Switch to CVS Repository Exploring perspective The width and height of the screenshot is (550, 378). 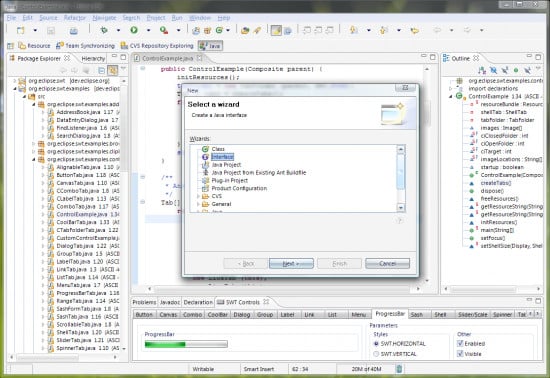(x=157, y=46)
